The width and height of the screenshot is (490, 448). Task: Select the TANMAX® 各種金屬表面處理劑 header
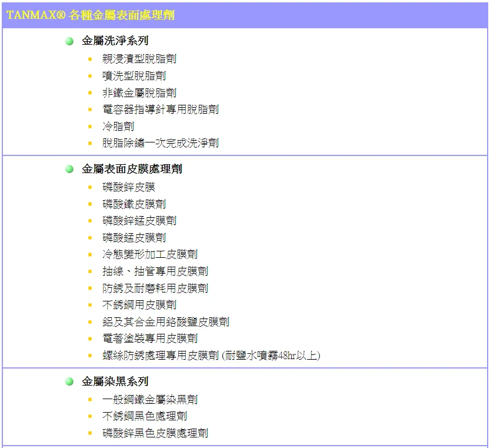[x=91, y=15]
